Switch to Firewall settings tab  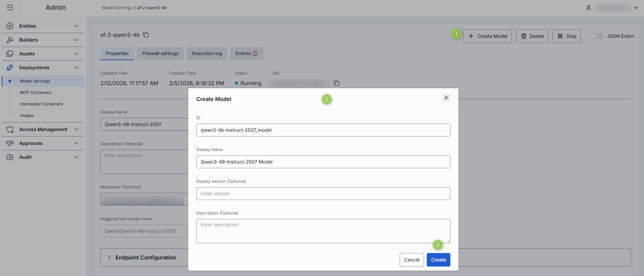[x=160, y=53]
